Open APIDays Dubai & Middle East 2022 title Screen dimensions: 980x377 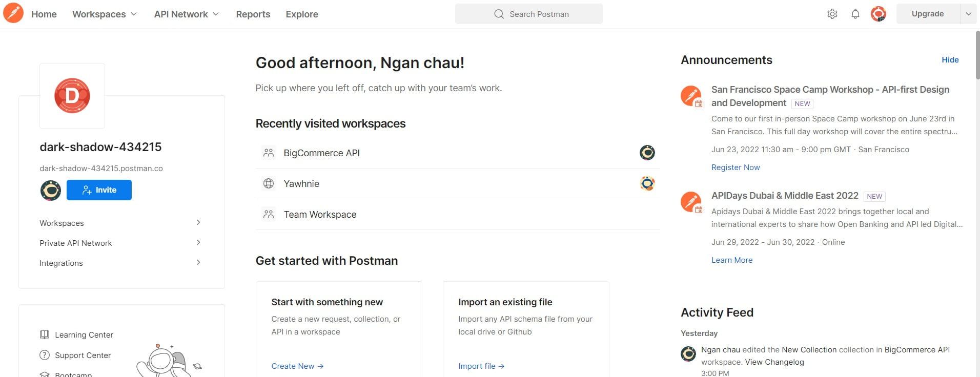coord(785,196)
